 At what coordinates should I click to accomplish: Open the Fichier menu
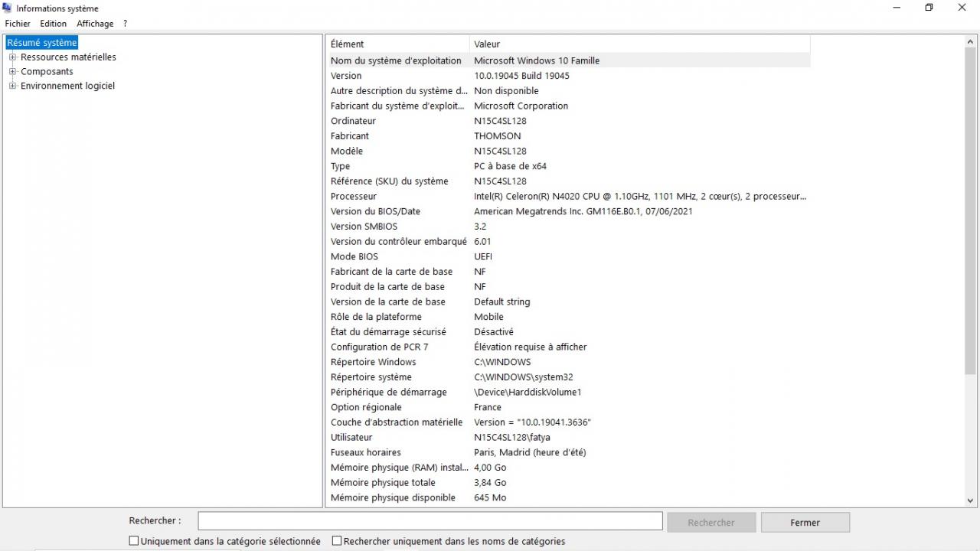pos(18,24)
